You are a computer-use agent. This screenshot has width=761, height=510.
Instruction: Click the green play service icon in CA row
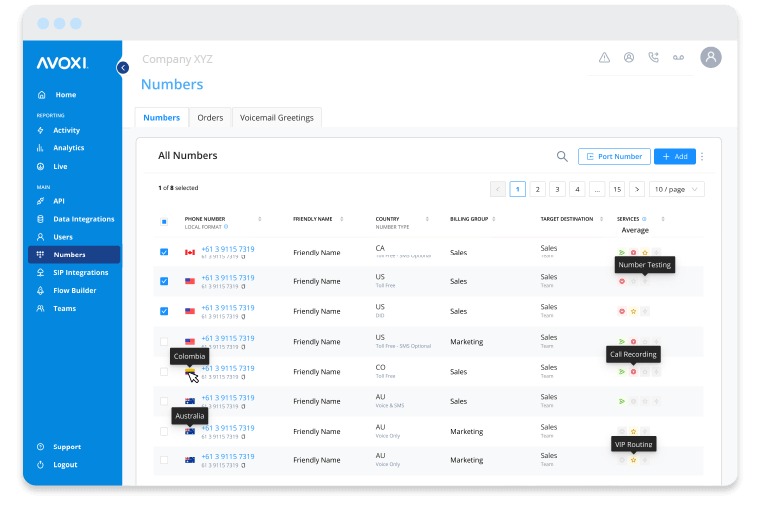(622, 252)
